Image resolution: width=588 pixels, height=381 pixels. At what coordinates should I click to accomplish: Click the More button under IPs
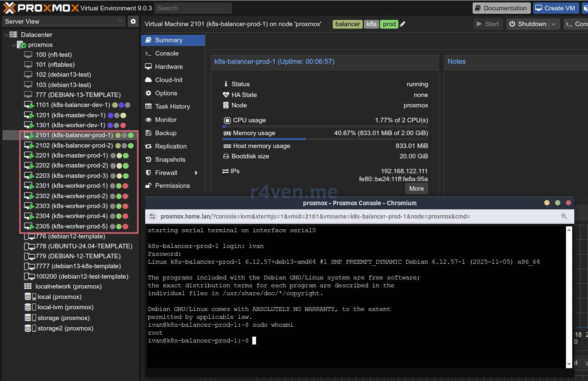pyautogui.click(x=416, y=189)
